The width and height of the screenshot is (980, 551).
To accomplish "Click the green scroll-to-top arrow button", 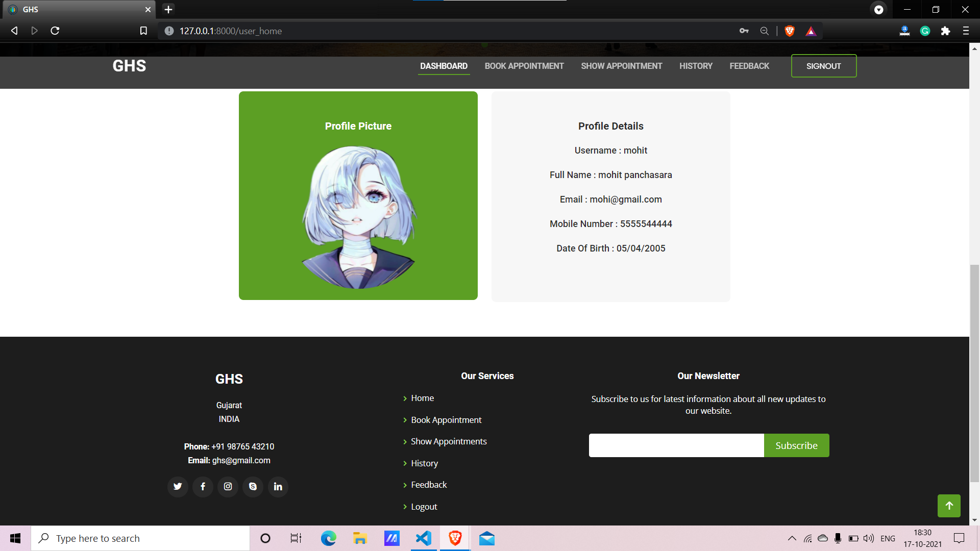I will [949, 506].
